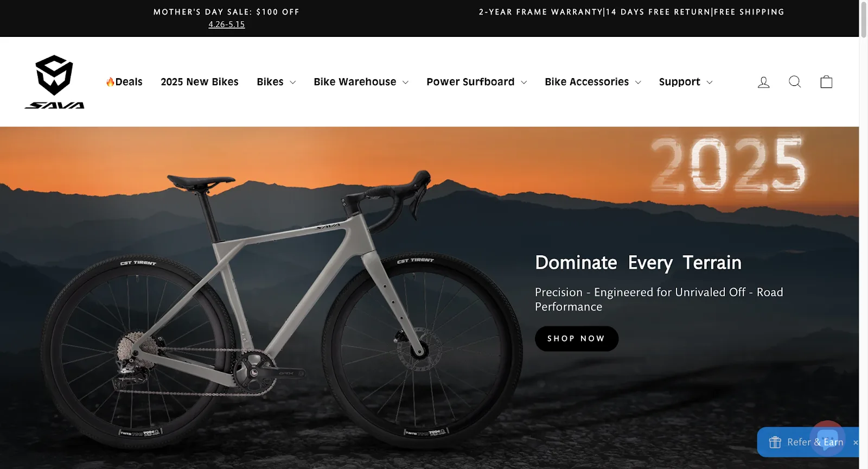The width and height of the screenshot is (868, 469).
Task: Expand the Support dropdown chevron
Action: point(709,83)
